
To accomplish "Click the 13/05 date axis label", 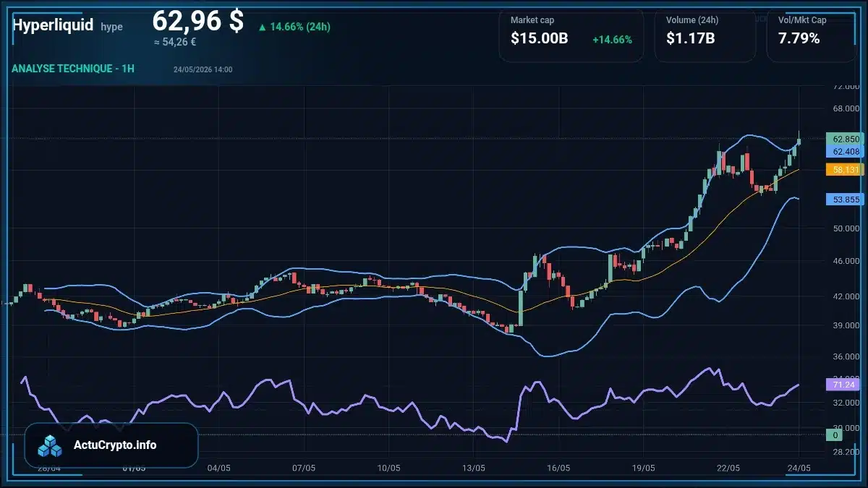I will (474, 468).
